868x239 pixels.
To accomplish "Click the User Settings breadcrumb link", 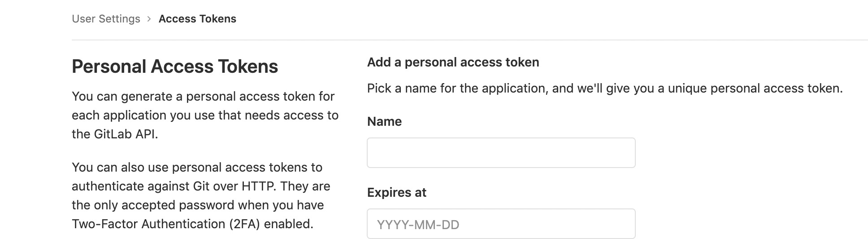I will coord(106,19).
